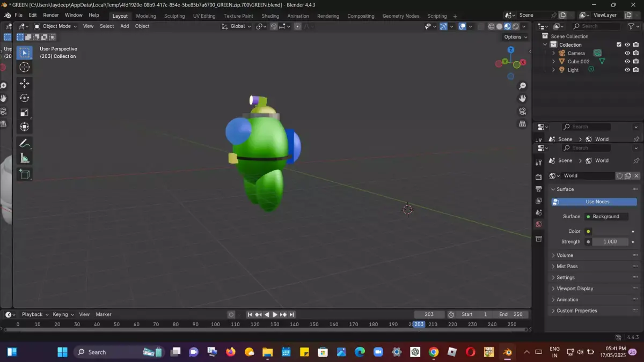Expand the Viewport Display panel
644x362 pixels.
tap(595, 289)
